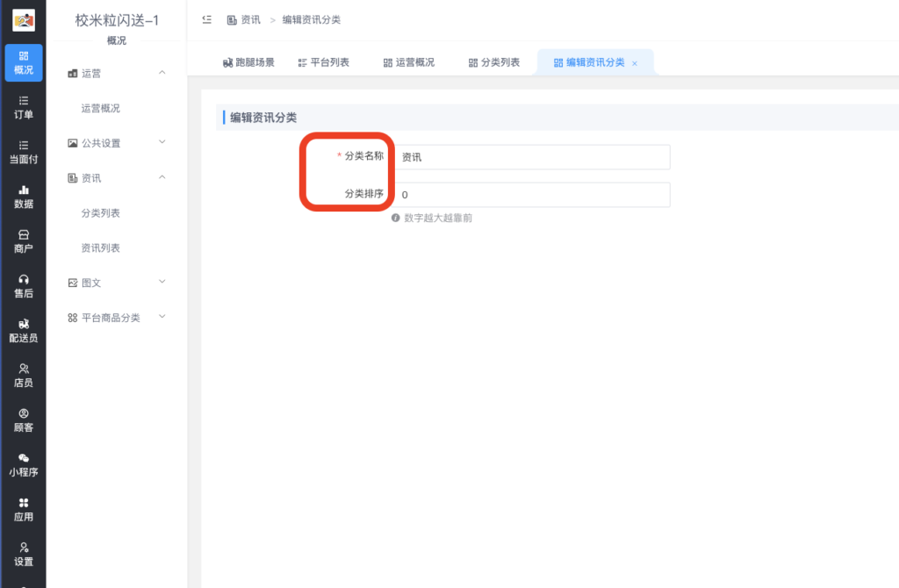
Task: Click the 分类名称 input field
Action: coord(533,157)
